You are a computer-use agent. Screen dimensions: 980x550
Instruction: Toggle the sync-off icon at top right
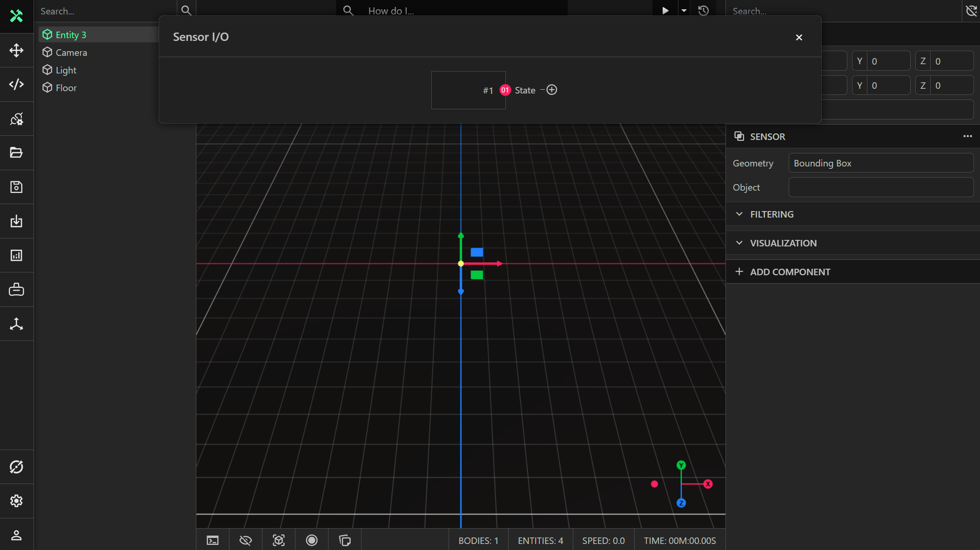[x=971, y=11]
